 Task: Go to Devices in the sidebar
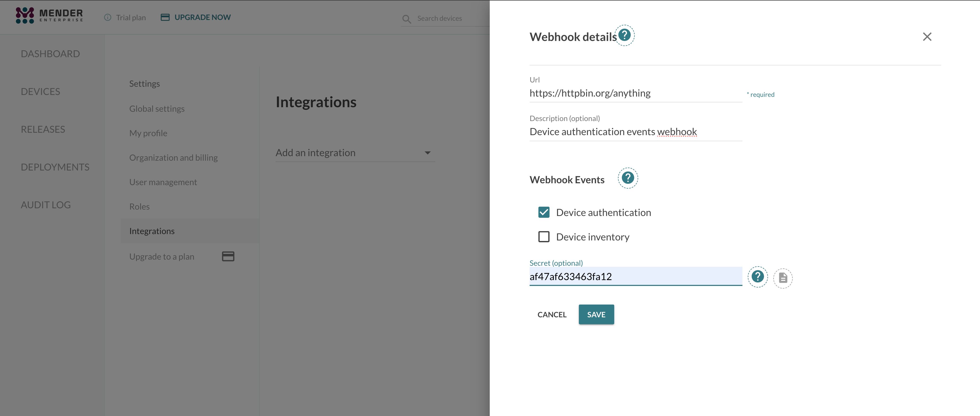(x=40, y=92)
